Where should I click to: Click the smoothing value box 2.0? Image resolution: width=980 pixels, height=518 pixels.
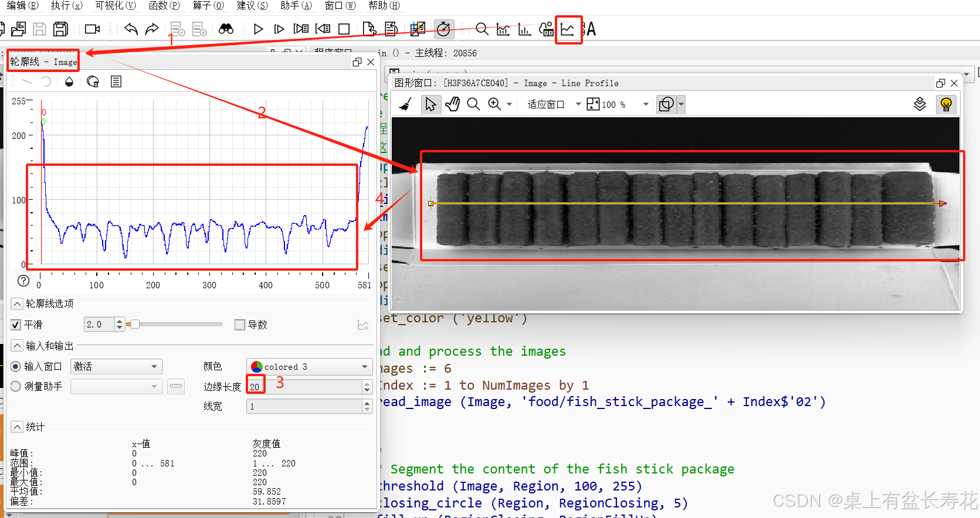click(x=99, y=325)
